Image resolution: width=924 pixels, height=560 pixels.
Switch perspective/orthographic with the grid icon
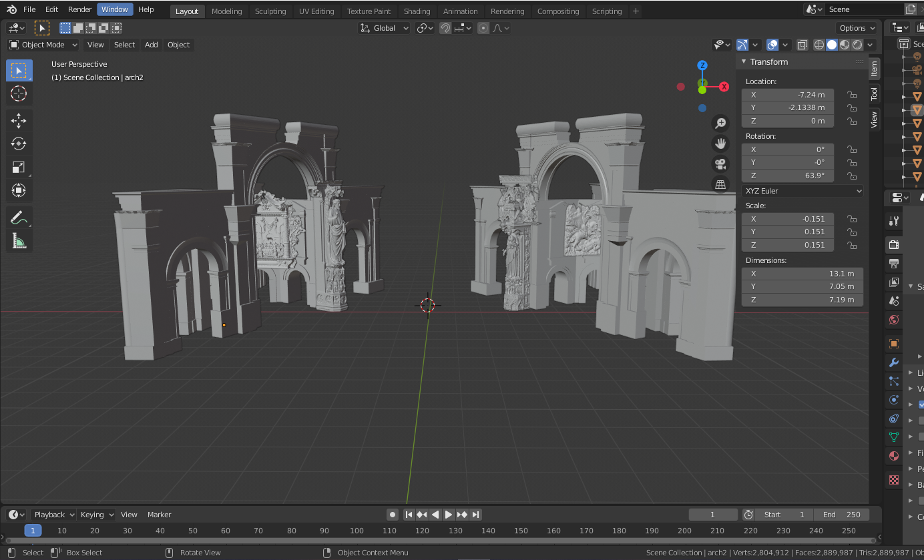720,184
